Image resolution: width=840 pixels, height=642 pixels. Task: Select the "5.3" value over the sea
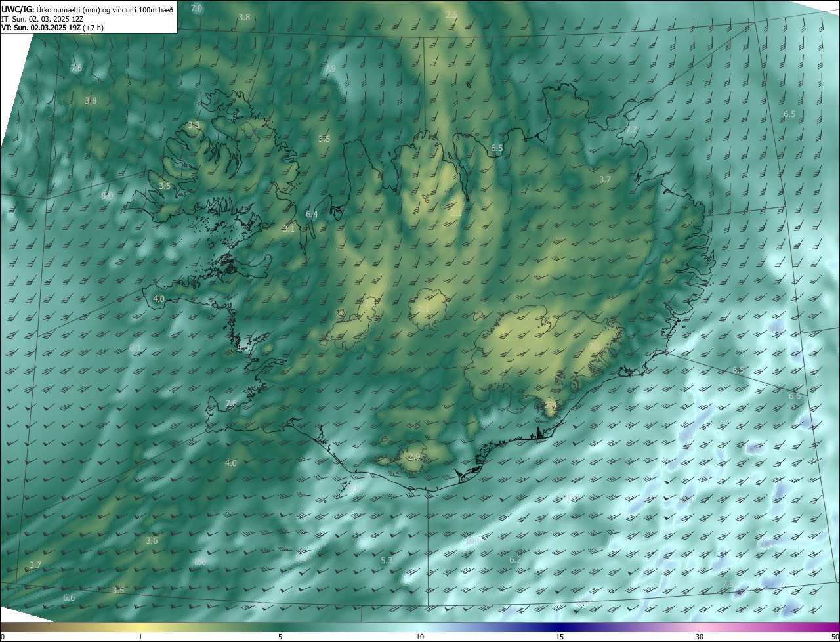tap(387, 560)
